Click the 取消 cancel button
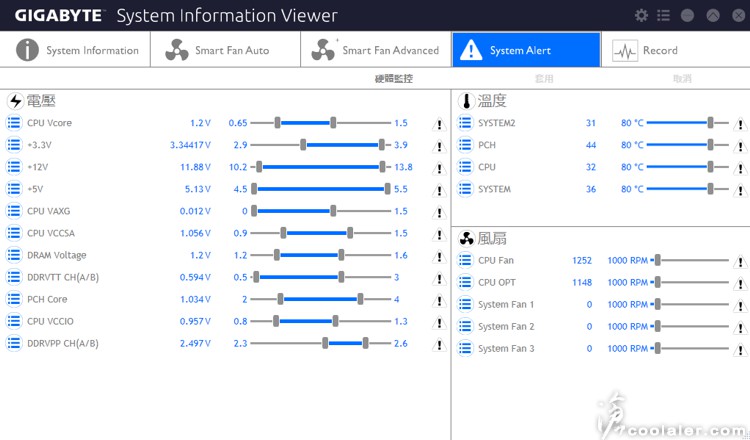Image resolution: width=750 pixels, height=440 pixels. point(682,78)
